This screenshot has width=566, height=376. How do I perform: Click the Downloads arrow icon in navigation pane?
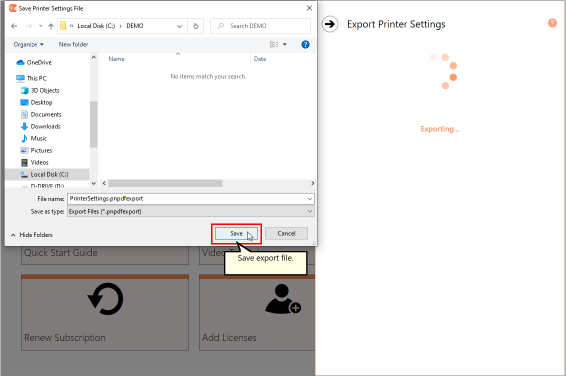coord(24,126)
